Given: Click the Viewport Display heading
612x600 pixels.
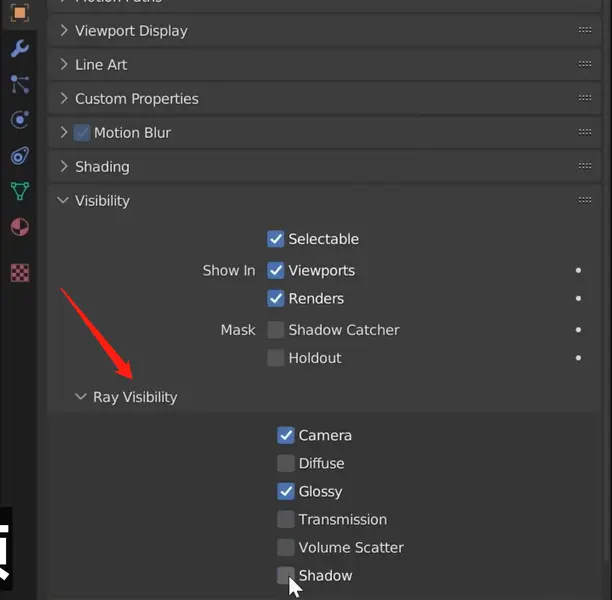Looking at the screenshot, I should (131, 31).
